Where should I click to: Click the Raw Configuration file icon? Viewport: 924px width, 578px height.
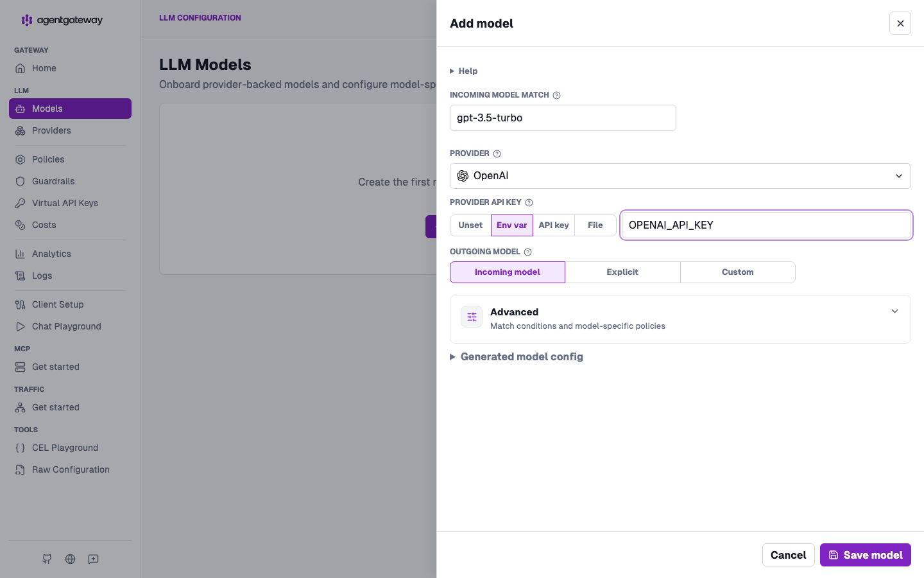point(21,469)
